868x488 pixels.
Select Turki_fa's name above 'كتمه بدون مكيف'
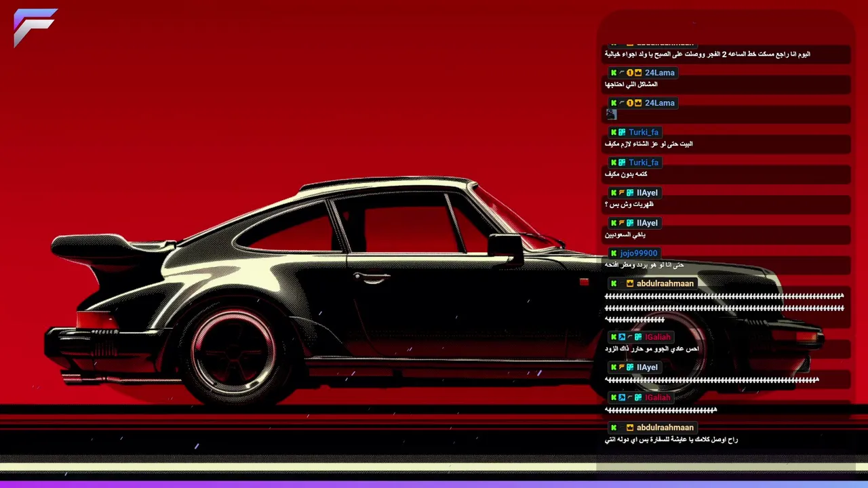coord(643,163)
